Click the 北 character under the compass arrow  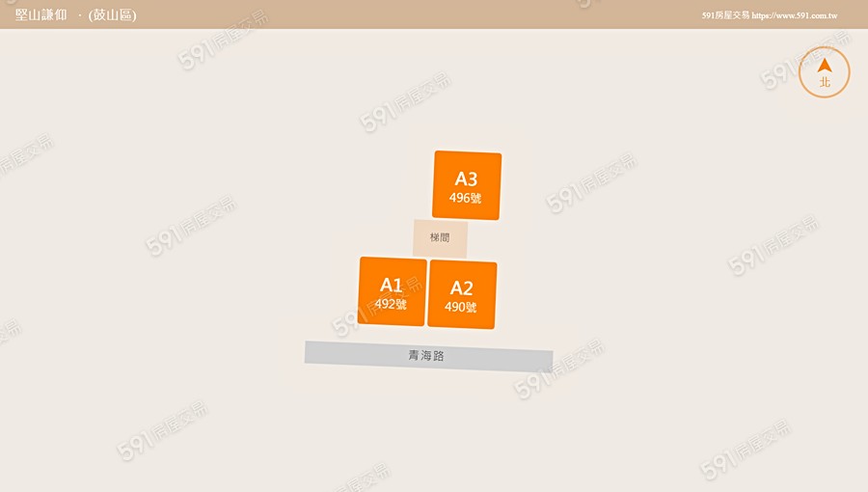click(x=825, y=82)
